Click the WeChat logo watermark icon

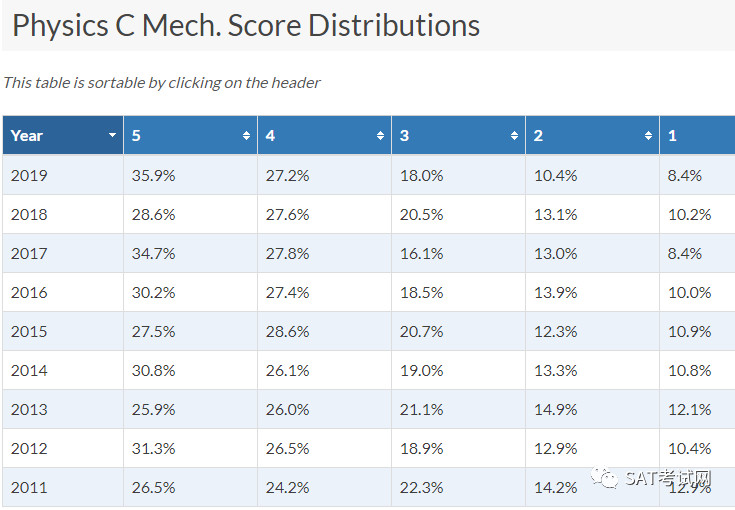[605, 478]
